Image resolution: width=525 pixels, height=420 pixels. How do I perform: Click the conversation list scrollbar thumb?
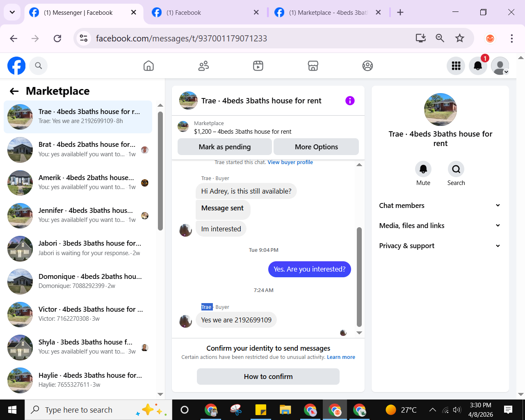(x=160, y=171)
